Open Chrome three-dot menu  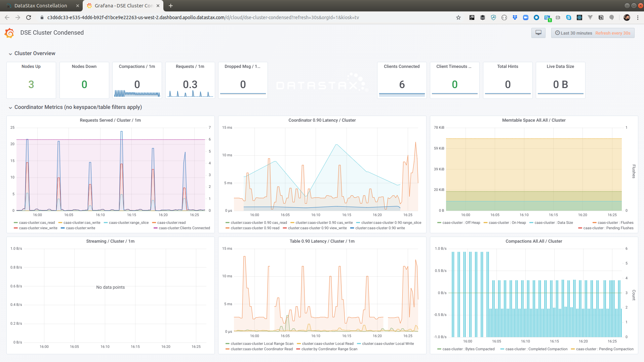pyautogui.click(x=638, y=17)
